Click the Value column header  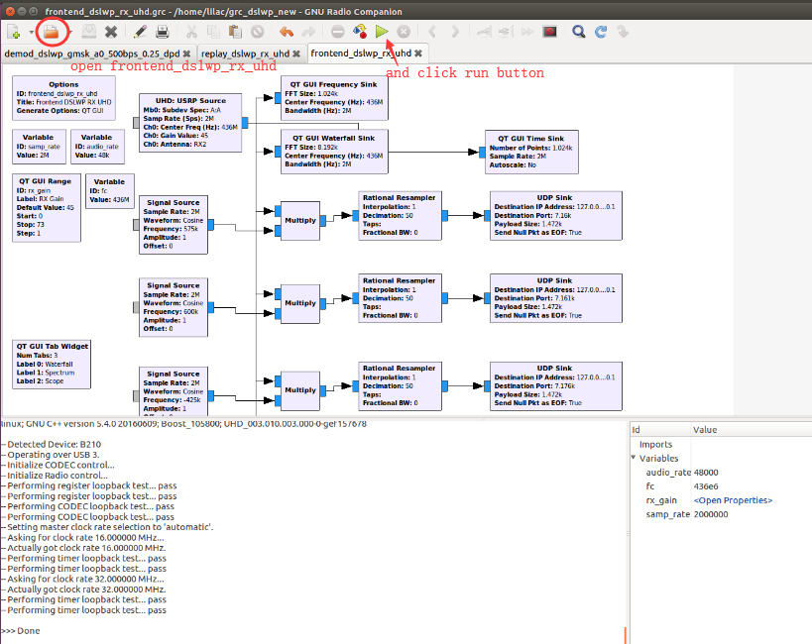click(x=752, y=430)
